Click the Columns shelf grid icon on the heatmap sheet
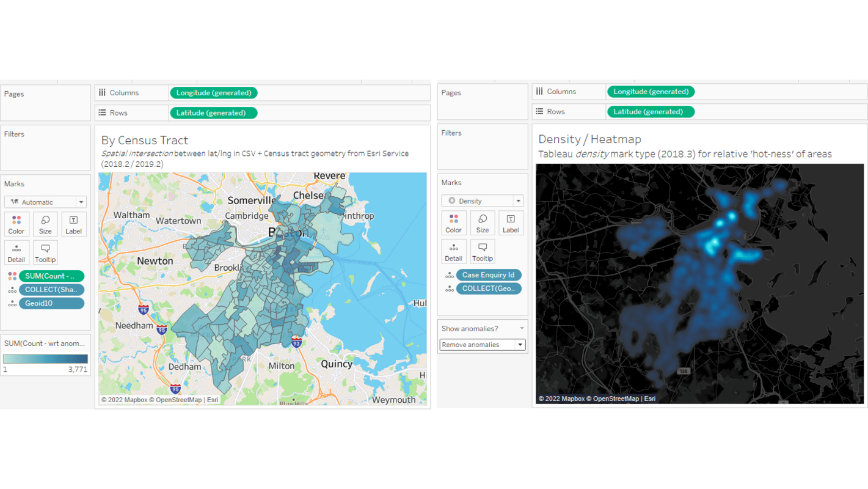Screen dimensions: 868x489 pos(540,91)
